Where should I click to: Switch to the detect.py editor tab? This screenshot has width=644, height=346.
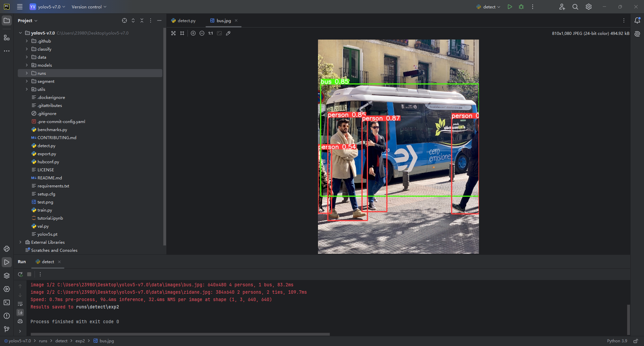coord(183,20)
